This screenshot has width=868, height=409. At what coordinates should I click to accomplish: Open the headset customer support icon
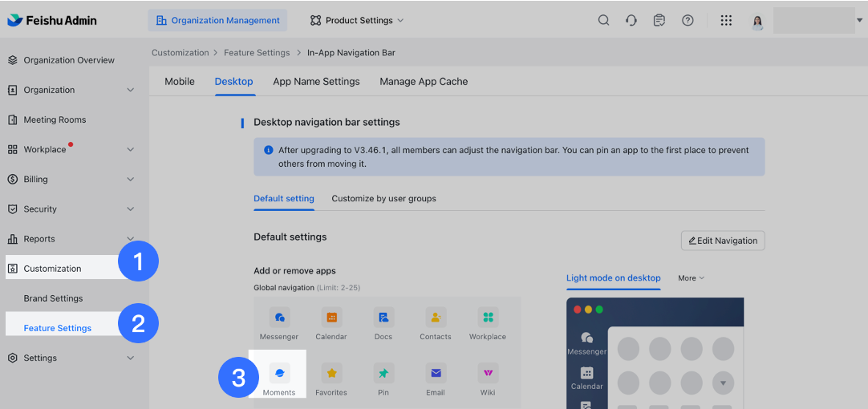coord(631,21)
